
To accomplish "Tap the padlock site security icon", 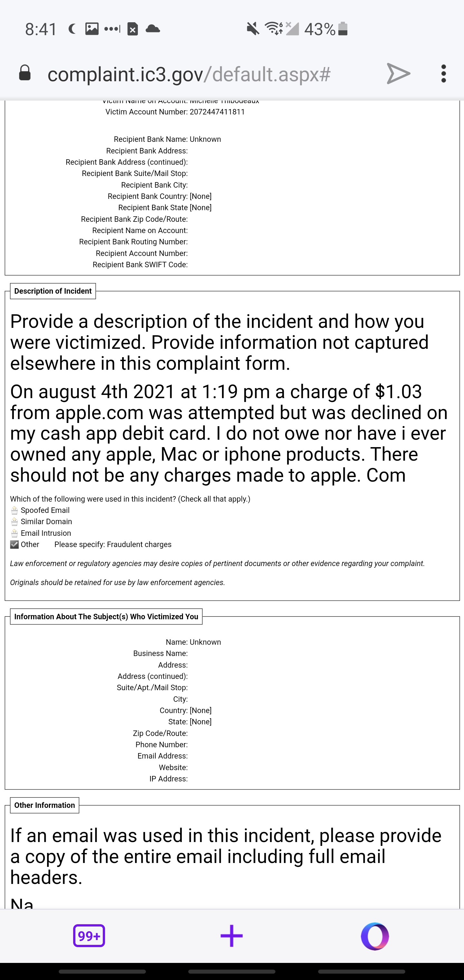I will 25,73.
